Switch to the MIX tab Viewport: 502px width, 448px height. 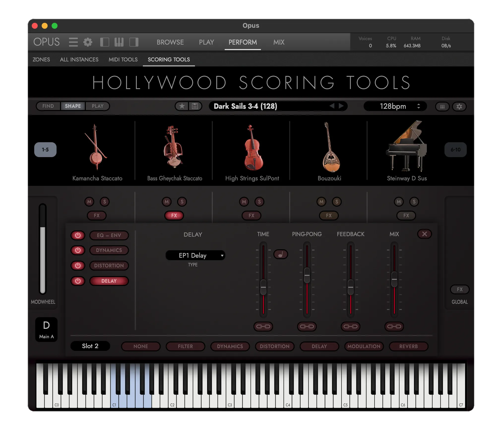tap(279, 42)
